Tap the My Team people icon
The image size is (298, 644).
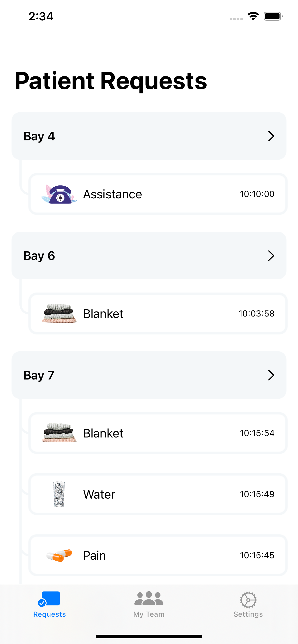(x=149, y=598)
